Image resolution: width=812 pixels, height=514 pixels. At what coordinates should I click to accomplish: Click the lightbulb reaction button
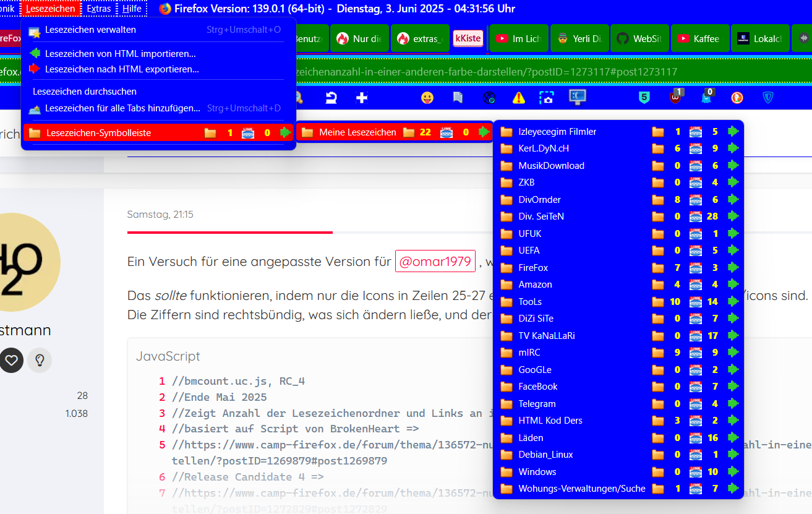click(40, 360)
